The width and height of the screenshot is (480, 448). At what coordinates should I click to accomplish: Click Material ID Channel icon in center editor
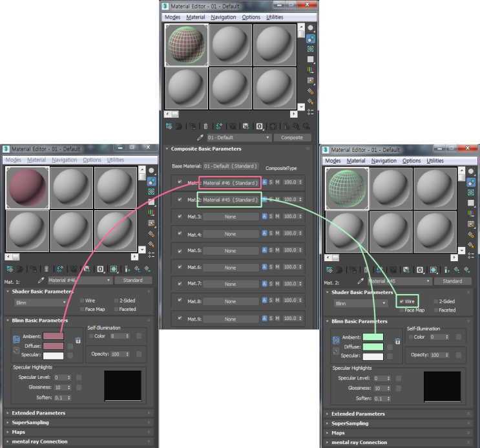click(x=260, y=126)
